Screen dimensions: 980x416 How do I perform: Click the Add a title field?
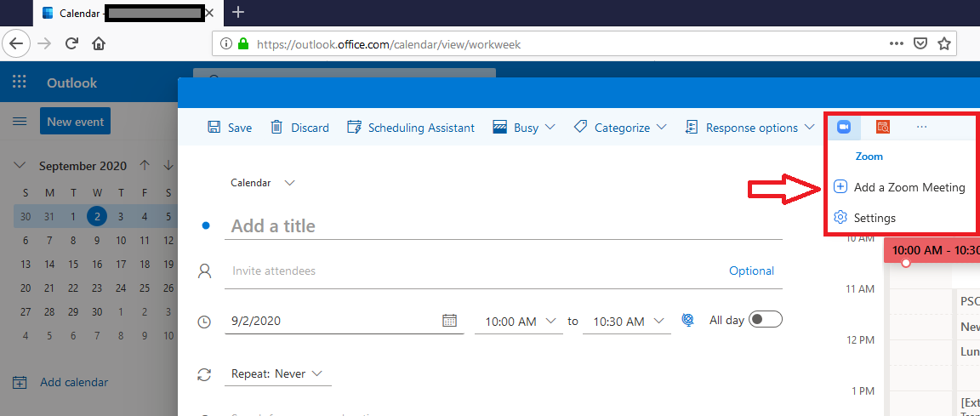[x=503, y=226]
